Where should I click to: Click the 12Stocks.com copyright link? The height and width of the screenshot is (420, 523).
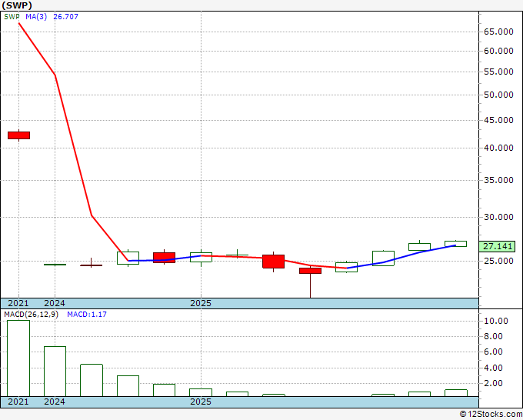point(491,414)
